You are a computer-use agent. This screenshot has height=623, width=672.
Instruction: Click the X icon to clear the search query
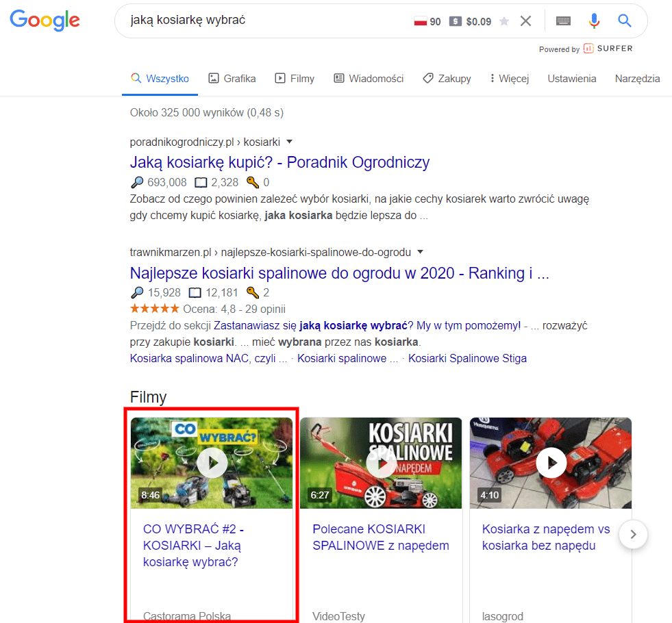[525, 21]
